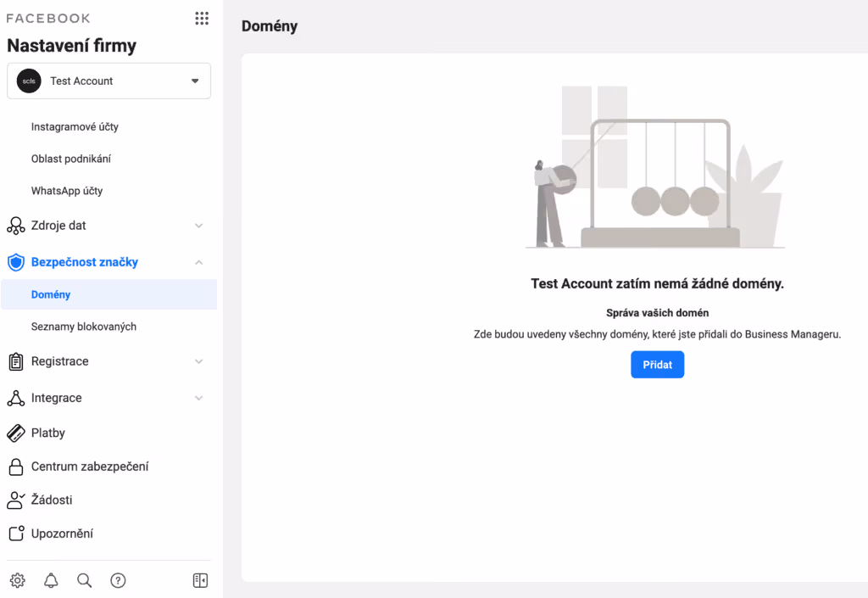Image resolution: width=868 pixels, height=598 pixels.
Task: Click the Upozornění notification bell icon
Action: coord(15,534)
